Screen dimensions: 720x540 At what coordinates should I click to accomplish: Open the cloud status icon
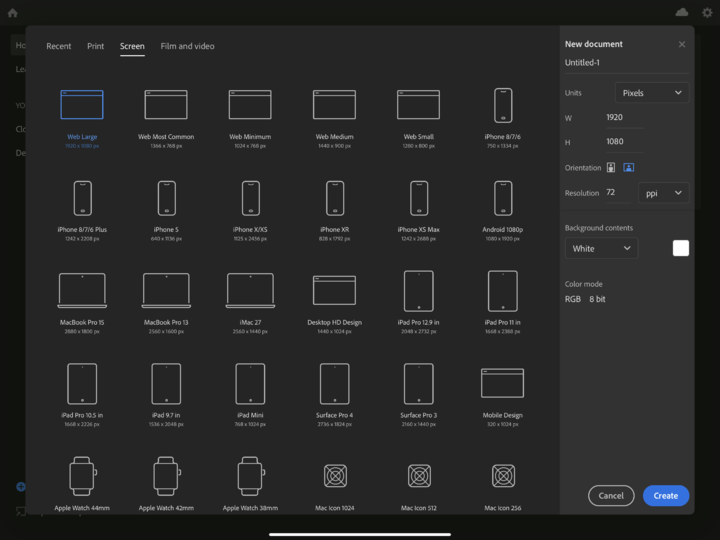tap(681, 12)
